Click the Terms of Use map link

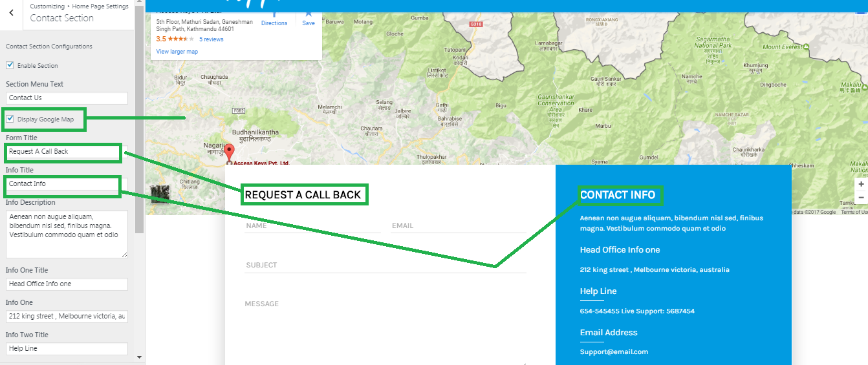tap(854, 212)
